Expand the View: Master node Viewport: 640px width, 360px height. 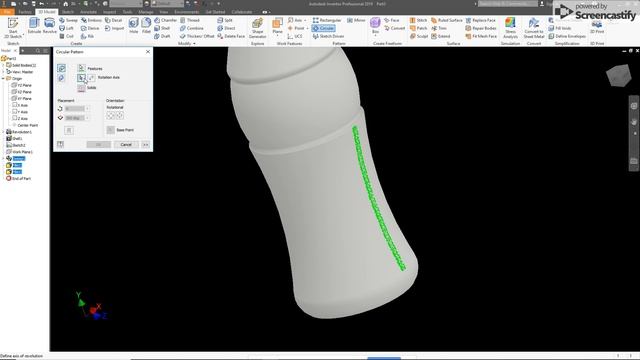[3, 72]
